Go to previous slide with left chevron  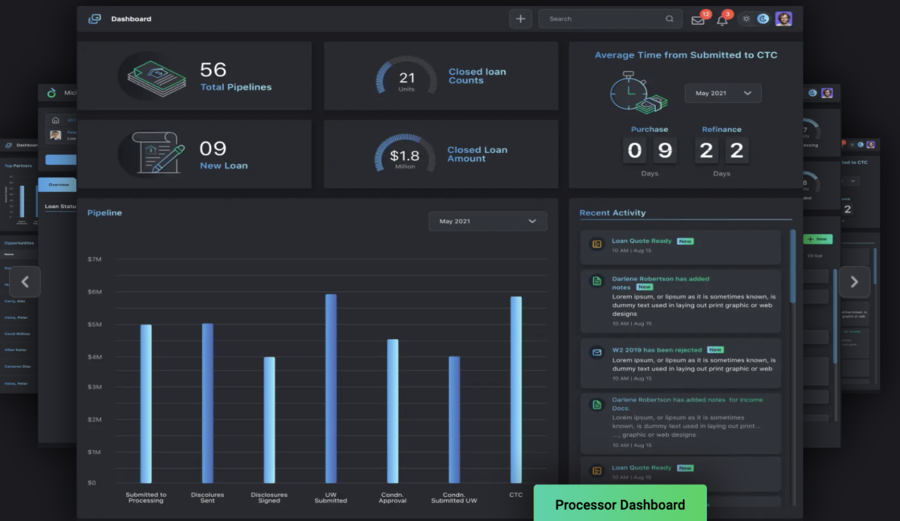coord(25,282)
